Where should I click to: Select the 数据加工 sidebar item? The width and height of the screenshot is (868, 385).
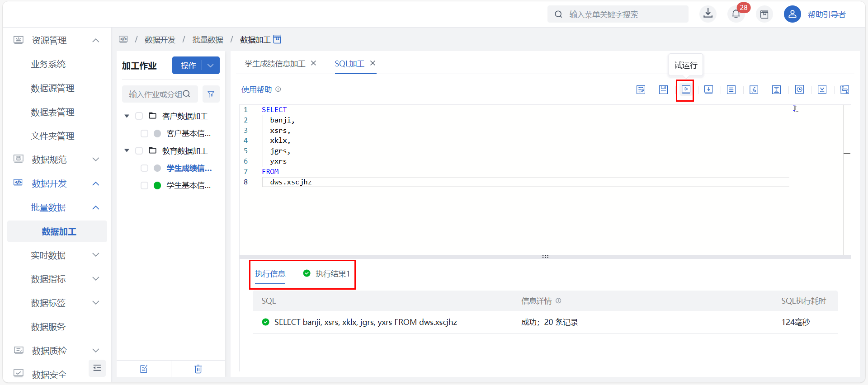[x=57, y=231]
